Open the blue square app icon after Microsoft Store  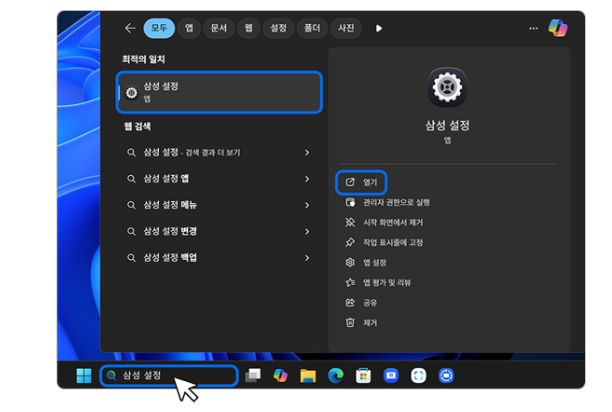pos(391,376)
